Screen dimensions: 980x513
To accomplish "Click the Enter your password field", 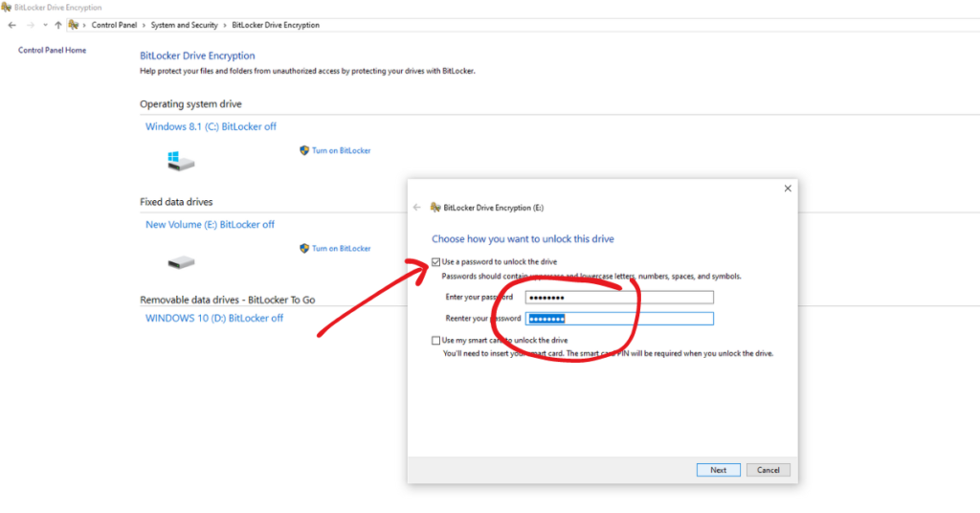I will pyautogui.click(x=619, y=298).
